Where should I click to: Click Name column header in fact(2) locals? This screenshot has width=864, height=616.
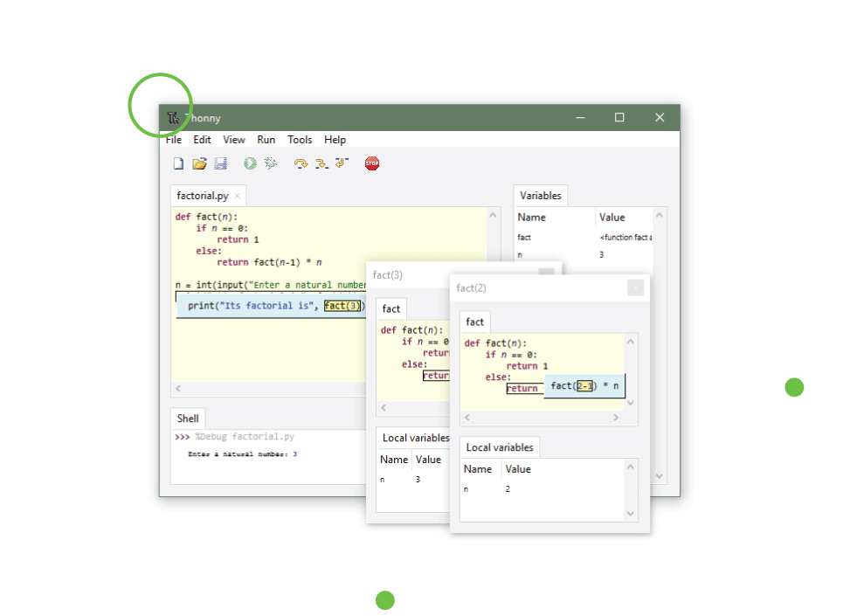(x=481, y=469)
